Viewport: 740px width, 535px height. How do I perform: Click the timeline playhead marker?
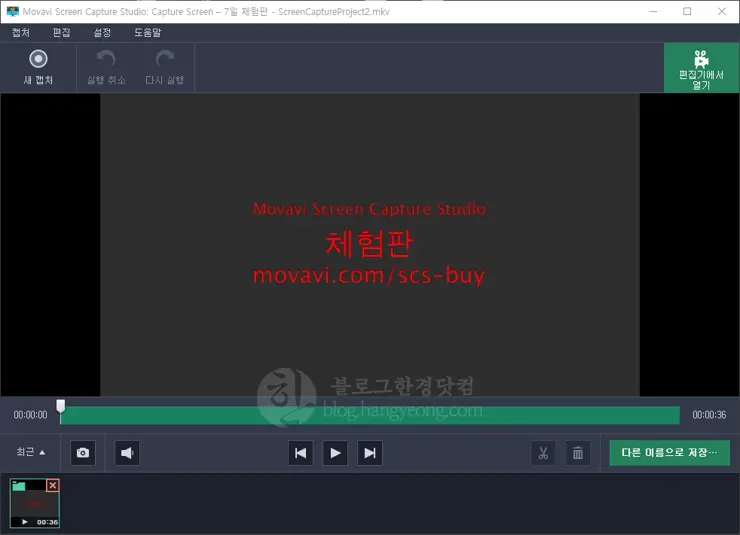click(61, 406)
